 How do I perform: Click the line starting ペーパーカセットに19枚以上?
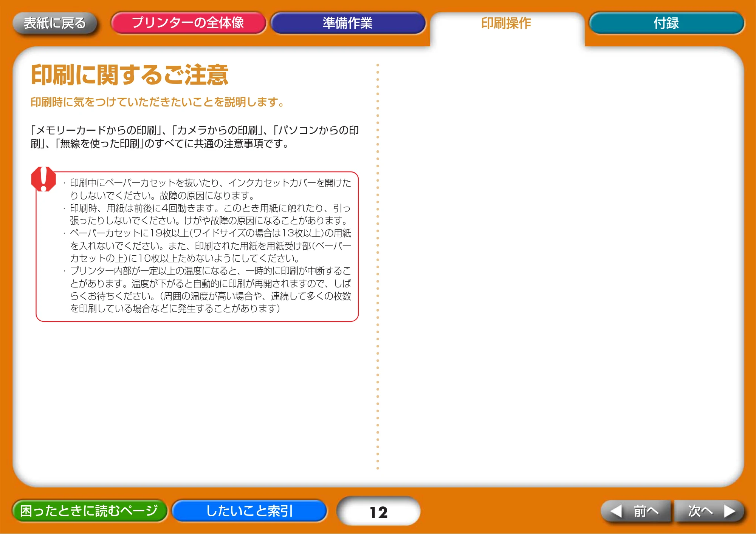pyautogui.click(x=211, y=233)
